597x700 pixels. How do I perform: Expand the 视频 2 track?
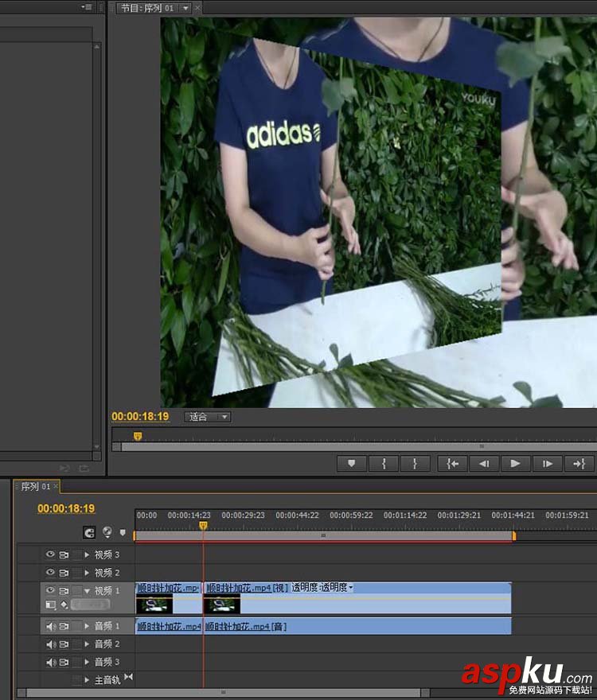(x=87, y=573)
